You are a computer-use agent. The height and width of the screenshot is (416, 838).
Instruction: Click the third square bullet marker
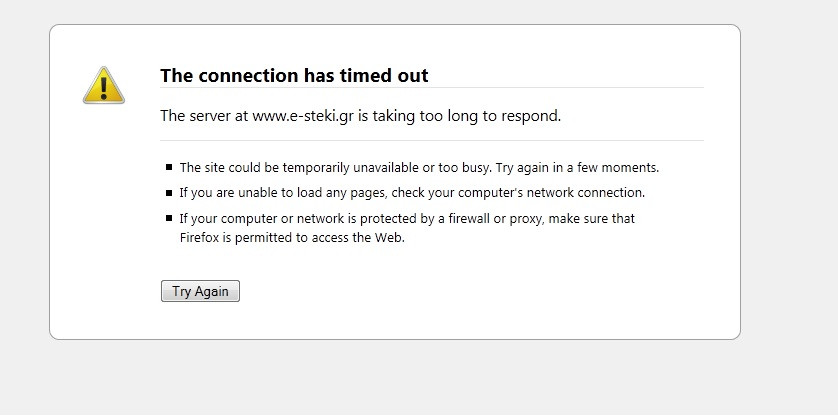pos(168,218)
